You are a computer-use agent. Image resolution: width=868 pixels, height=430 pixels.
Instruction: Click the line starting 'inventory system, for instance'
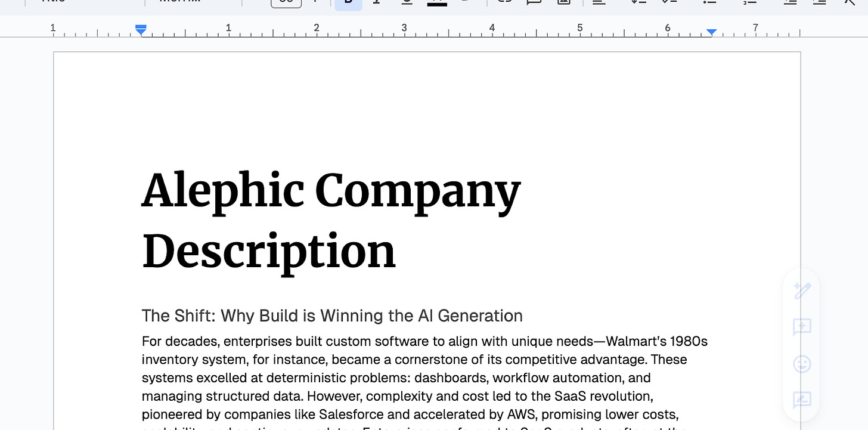pos(414,360)
